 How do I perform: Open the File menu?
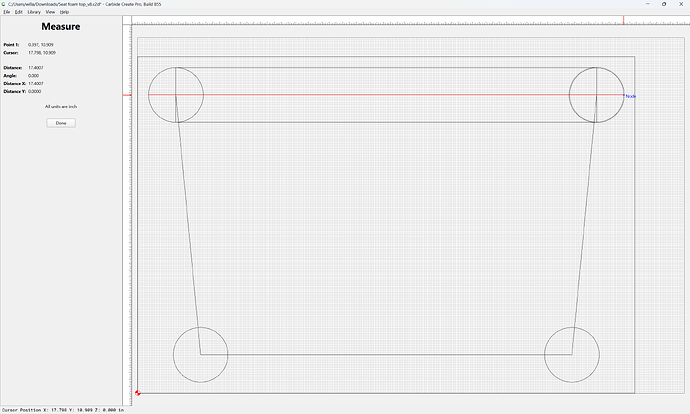[x=7, y=12]
